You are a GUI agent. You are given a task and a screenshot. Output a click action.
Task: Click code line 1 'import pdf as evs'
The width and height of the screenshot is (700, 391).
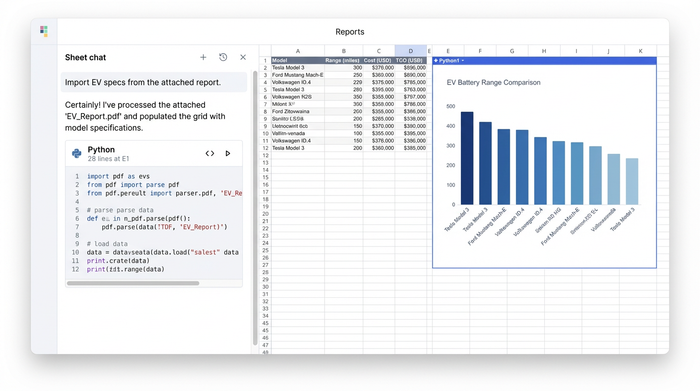118,176
